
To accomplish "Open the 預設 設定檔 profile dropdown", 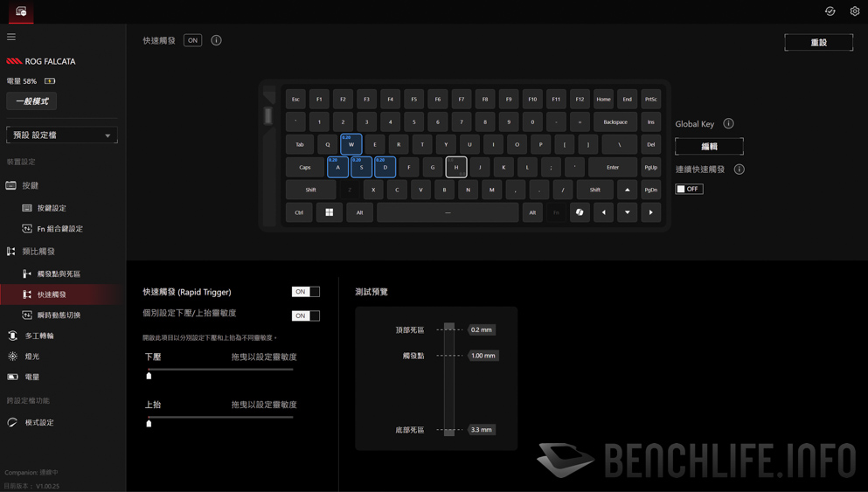I will (62, 135).
